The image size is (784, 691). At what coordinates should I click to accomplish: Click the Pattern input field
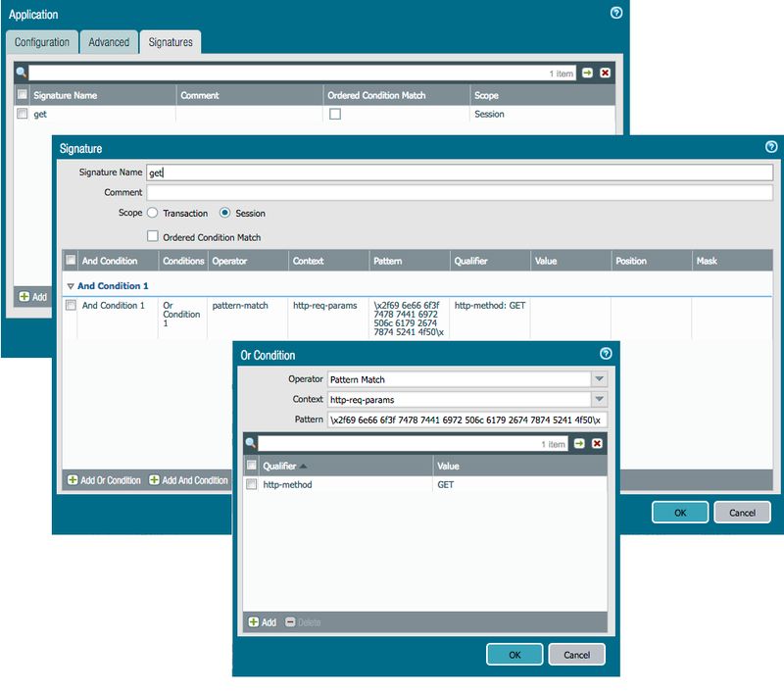(467, 420)
